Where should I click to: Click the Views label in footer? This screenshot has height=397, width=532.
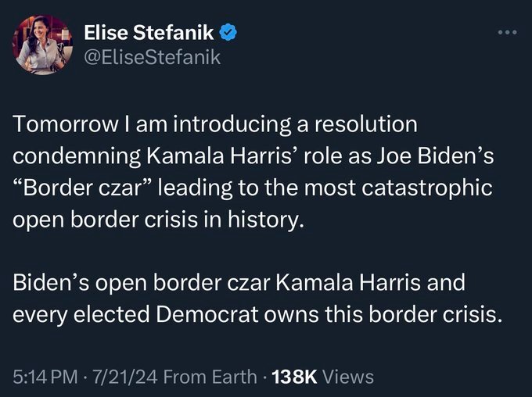pyautogui.click(x=348, y=377)
